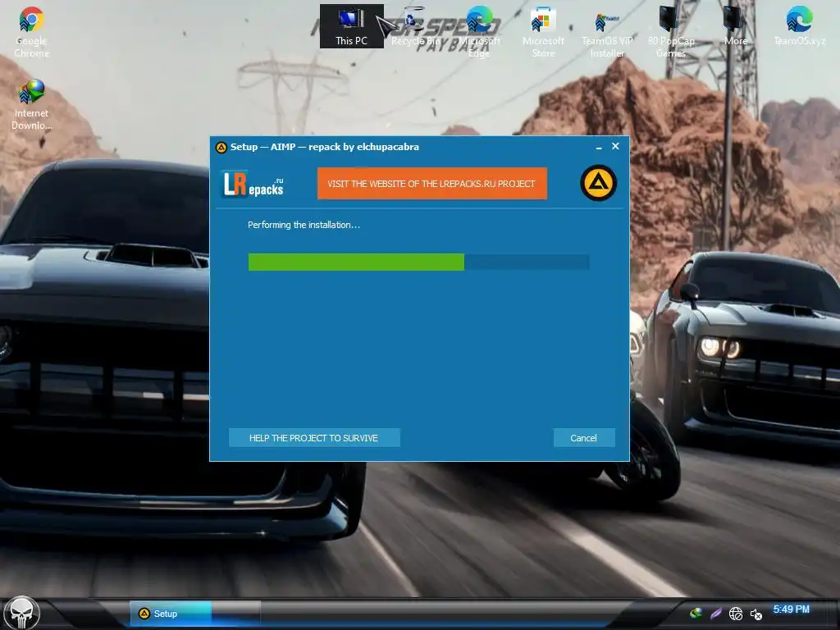Cancel the AIMP installation
The height and width of the screenshot is (630, 840).
click(583, 438)
